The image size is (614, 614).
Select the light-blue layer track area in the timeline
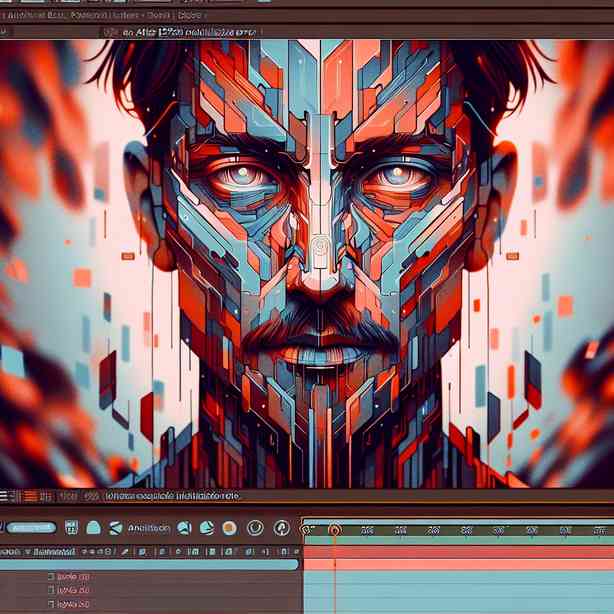coord(459,592)
